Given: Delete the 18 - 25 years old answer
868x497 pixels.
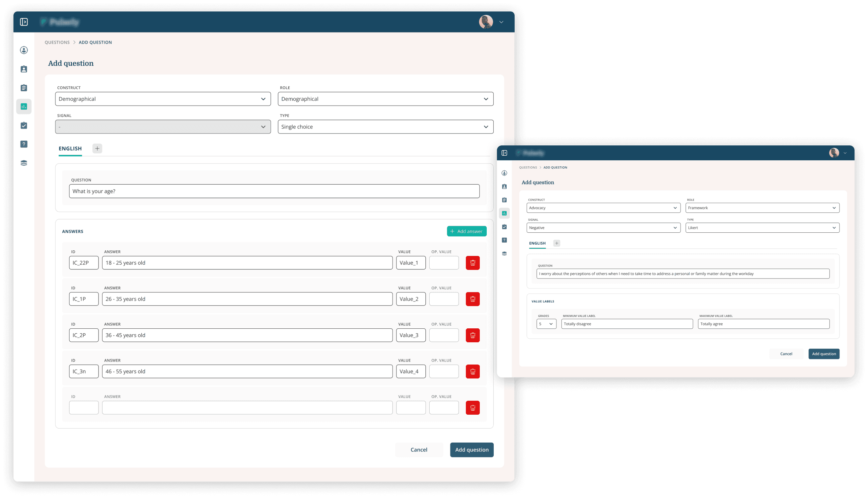Looking at the screenshot, I should (x=473, y=263).
